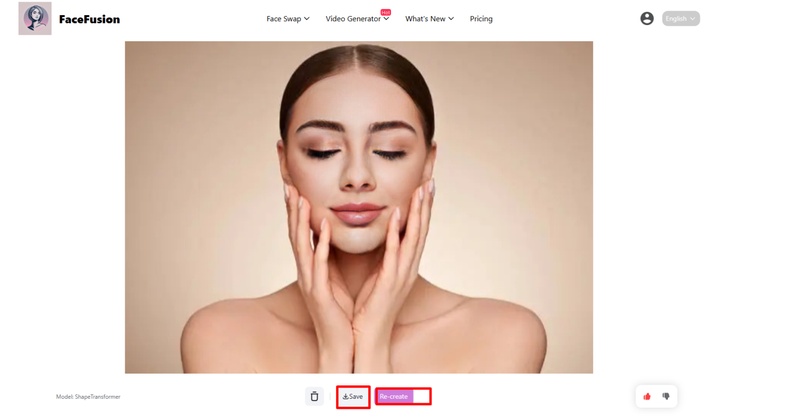Click the chevron next to Face Swap

click(307, 19)
